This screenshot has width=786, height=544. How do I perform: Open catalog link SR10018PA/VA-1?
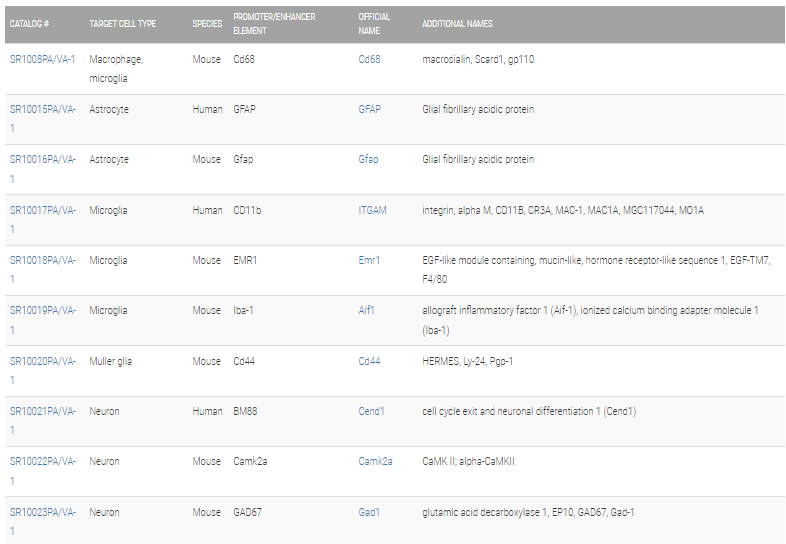(x=43, y=270)
